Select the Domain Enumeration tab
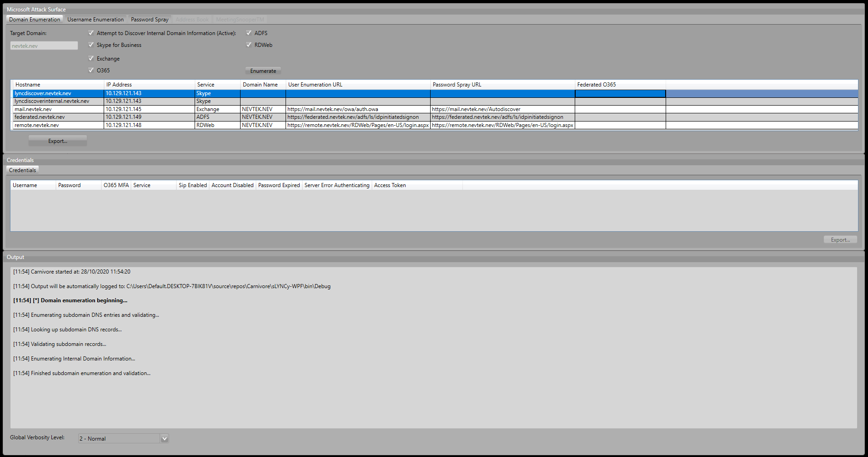 [x=35, y=20]
